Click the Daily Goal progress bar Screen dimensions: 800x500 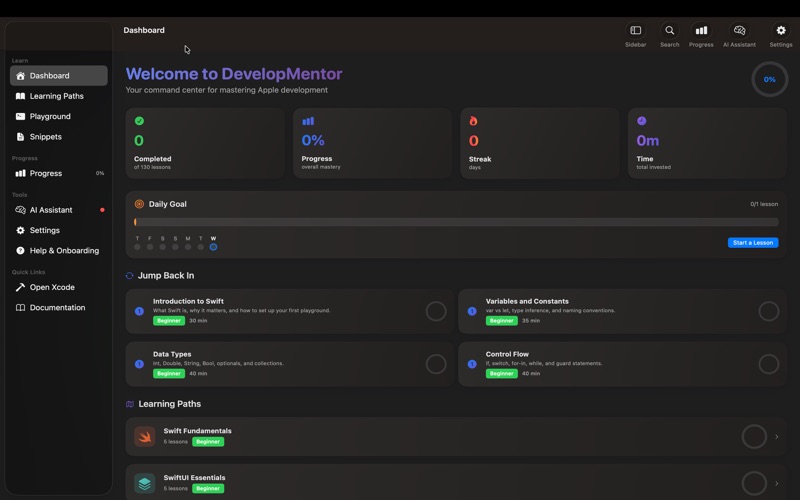[457, 222]
